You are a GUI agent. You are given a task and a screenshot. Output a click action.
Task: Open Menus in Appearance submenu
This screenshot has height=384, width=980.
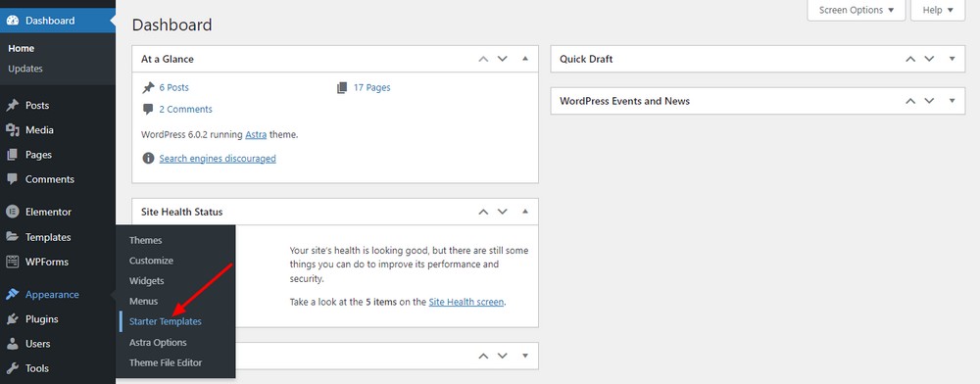click(144, 302)
